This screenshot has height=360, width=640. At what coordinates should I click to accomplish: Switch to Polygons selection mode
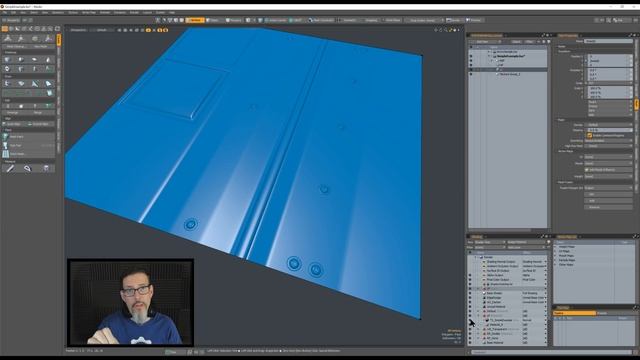click(x=234, y=20)
